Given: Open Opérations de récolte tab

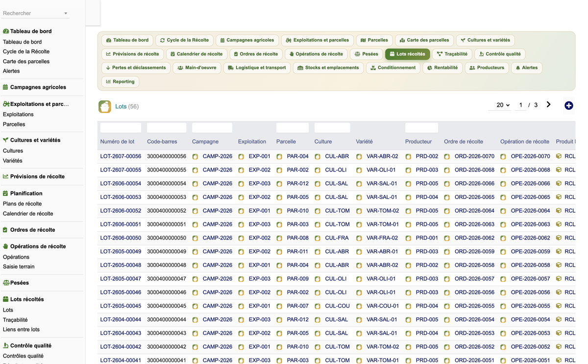Looking at the screenshot, I should point(316,54).
